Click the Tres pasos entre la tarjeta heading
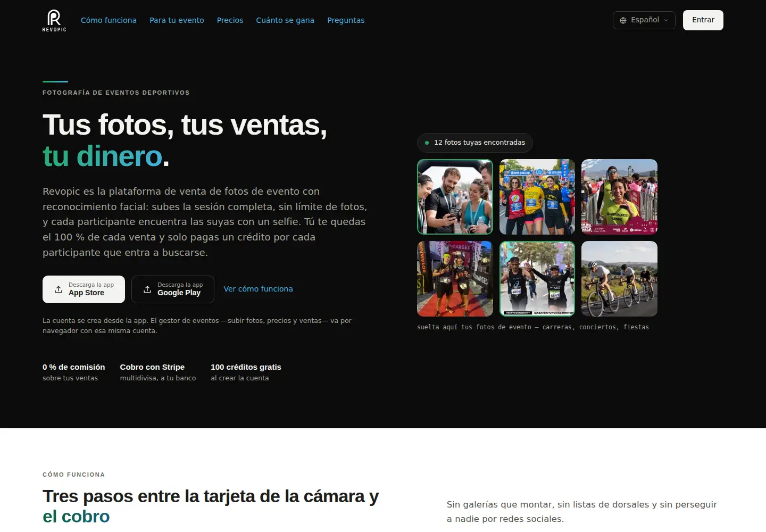The width and height of the screenshot is (766, 532). (x=211, y=506)
